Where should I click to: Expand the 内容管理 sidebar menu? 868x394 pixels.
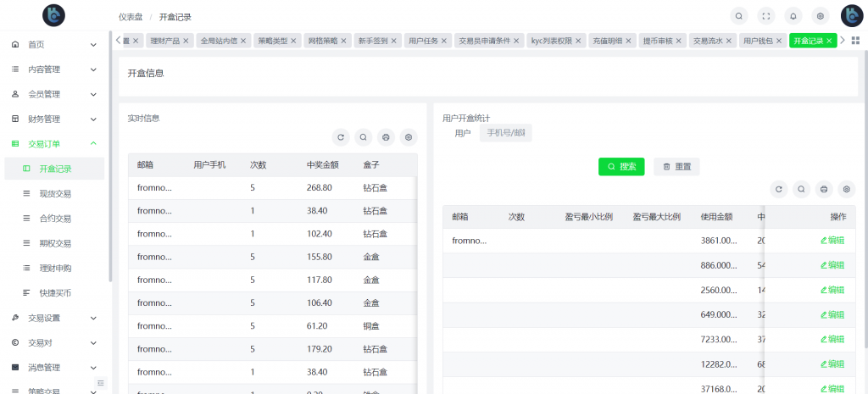pyautogui.click(x=93, y=69)
